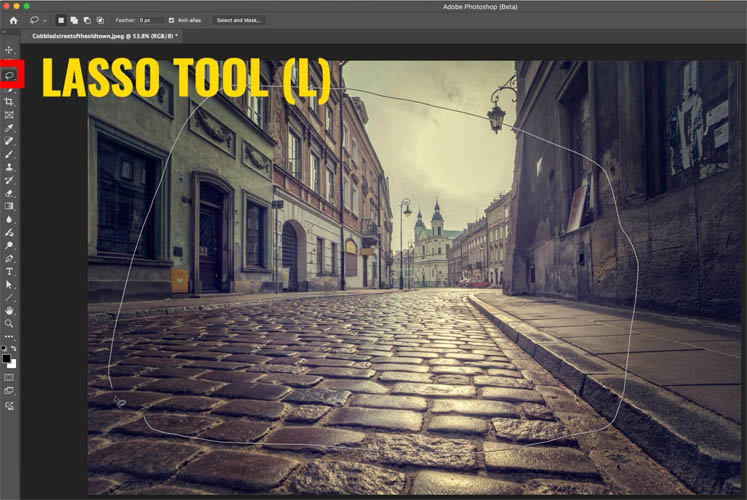The width and height of the screenshot is (747, 500).
Task: Select the Blur tool
Action: pos(9,220)
